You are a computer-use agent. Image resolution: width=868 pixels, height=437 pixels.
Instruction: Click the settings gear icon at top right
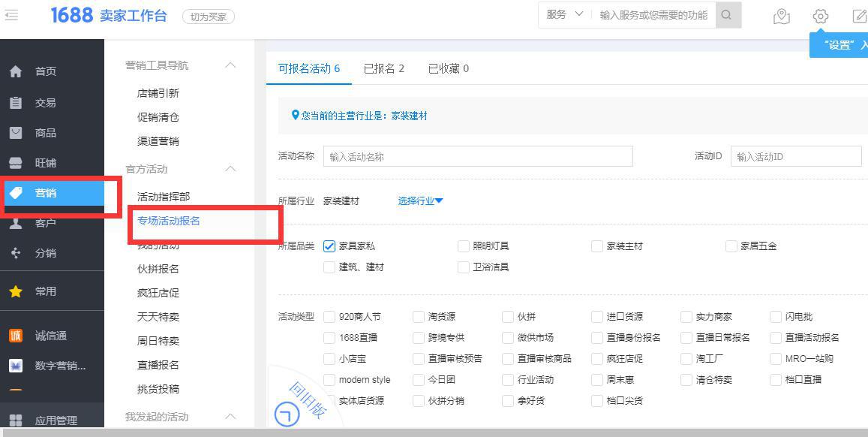pyautogui.click(x=819, y=17)
